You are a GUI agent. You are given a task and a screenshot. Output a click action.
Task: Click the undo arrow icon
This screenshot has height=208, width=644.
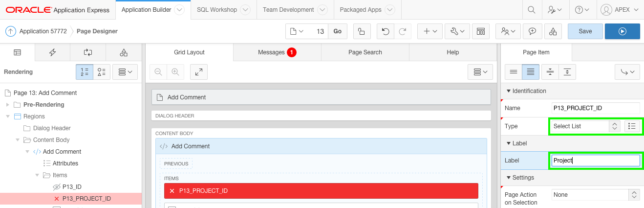point(386,31)
